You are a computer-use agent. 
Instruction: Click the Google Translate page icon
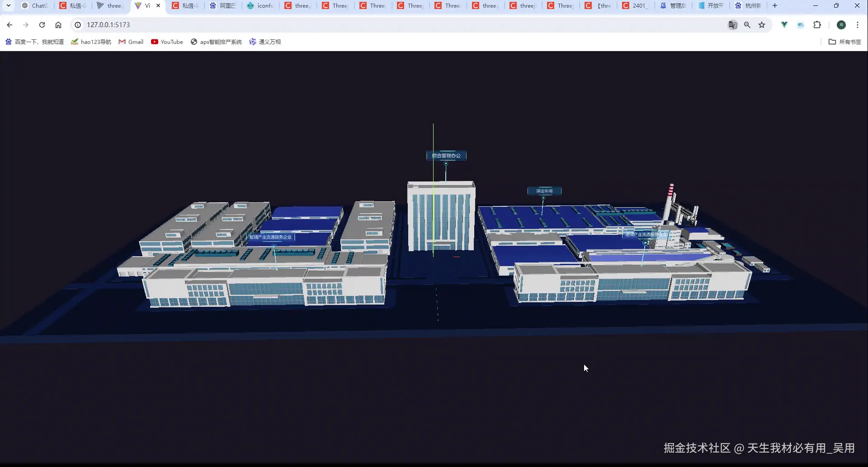coord(733,25)
